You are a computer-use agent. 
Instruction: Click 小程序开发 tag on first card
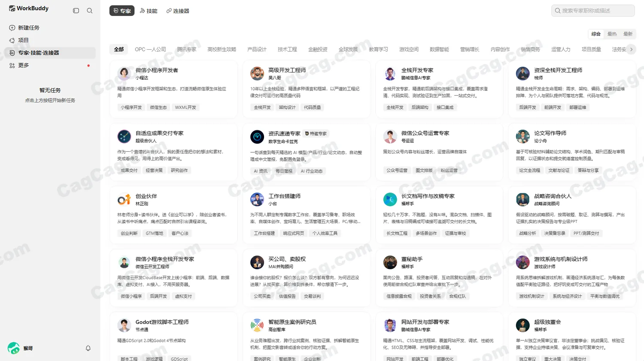click(x=131, y=108)
